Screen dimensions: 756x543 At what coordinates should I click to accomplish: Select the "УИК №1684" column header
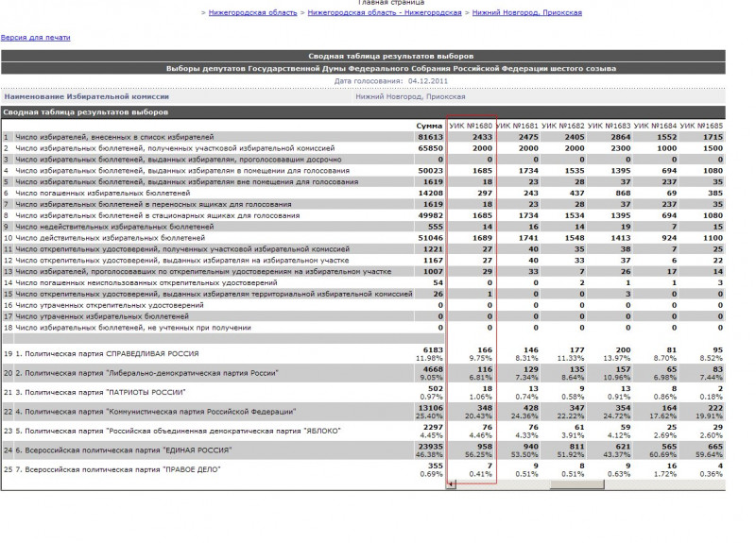656,126
